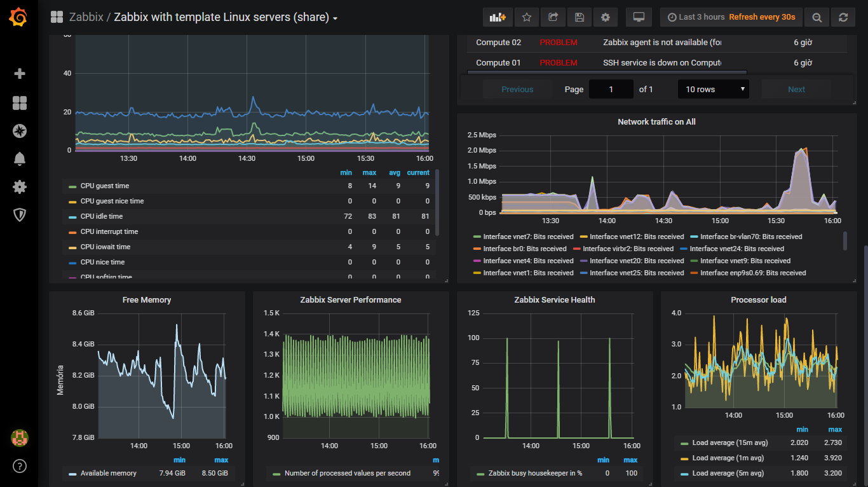Viewport: 868px width, 487px height.
Task: Open the Network traffic on All panel menu
Action: coord(656,121)
